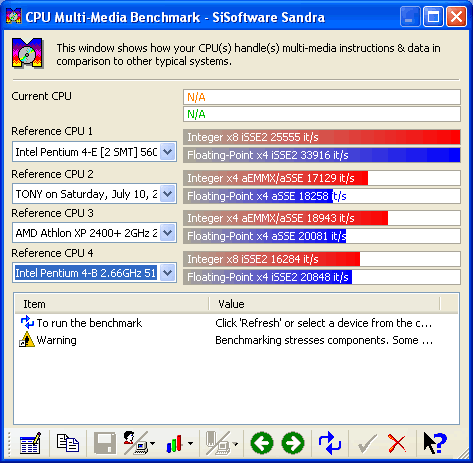The image size is (473, 463).
Task: Click the red X cancel icon
Action: [397, 443]
